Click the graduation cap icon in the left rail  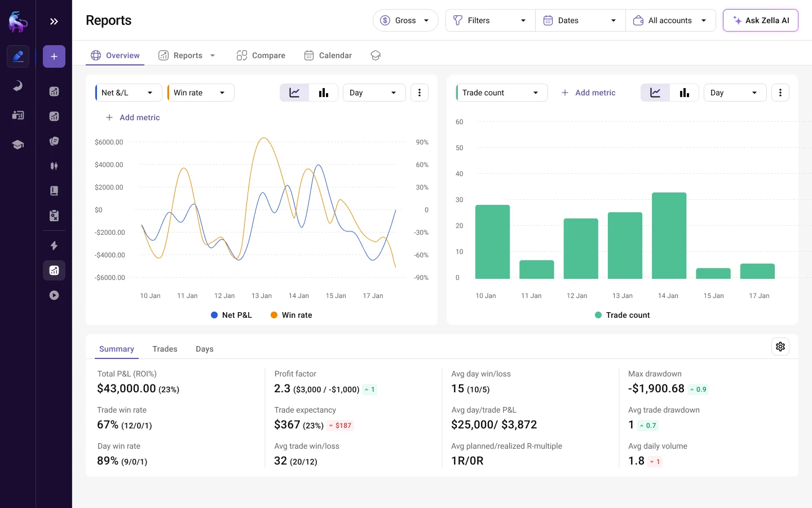[x=18, y=144]
